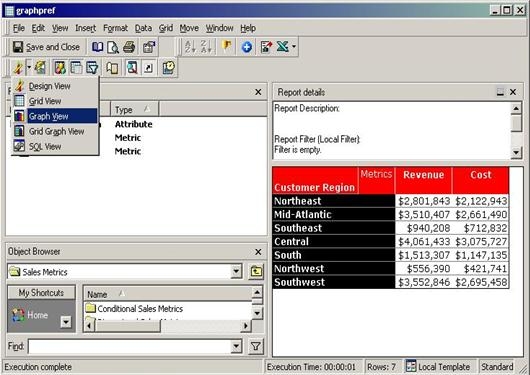Image resolution: width=530 pixels, height=375 pixels.
Task: Choose Graph View in the view list
Action: tap(55, 116)
